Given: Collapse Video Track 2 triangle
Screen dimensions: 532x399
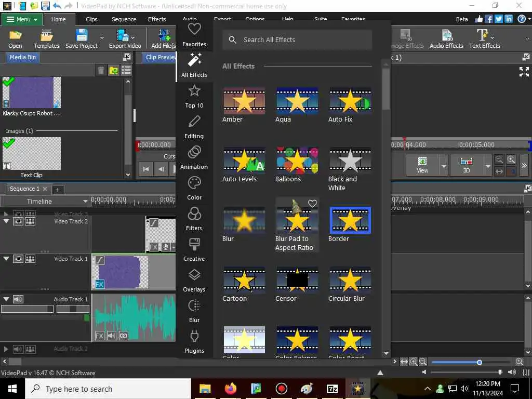Looking at the screenshot, I should (6, 221).
